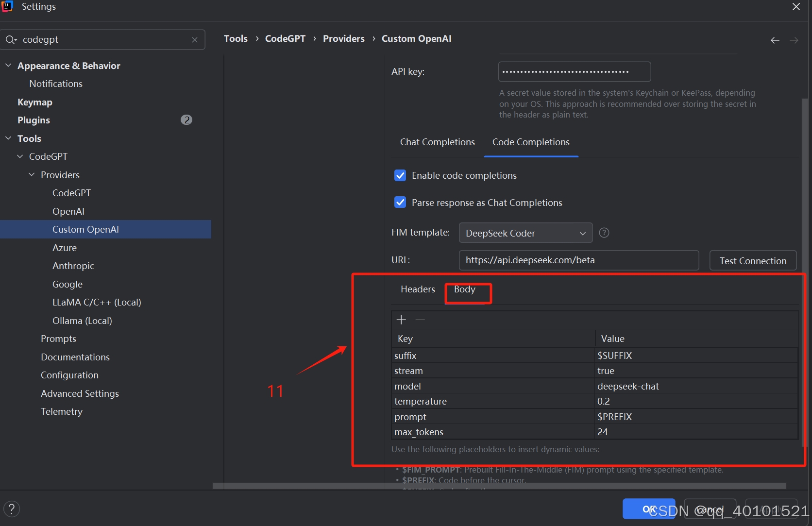Remove selected row with minus icon
The height and width of the screenshot is (526, 812).
(421, 320)
